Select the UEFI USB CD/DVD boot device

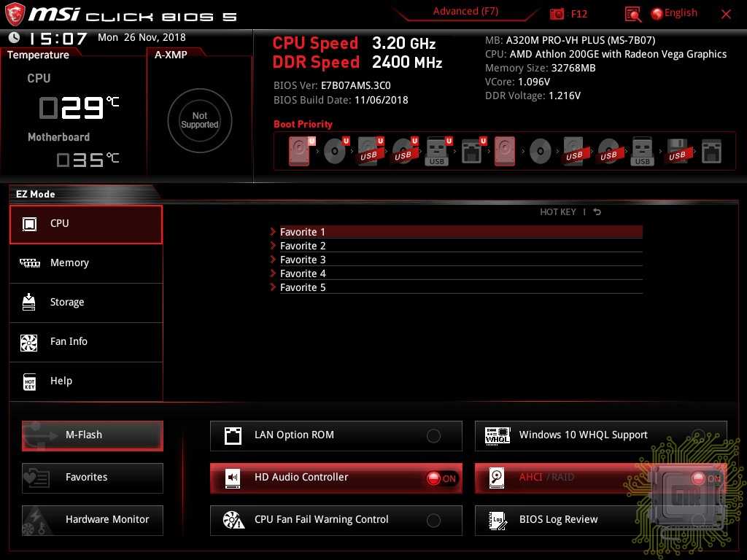click(404, 151)
